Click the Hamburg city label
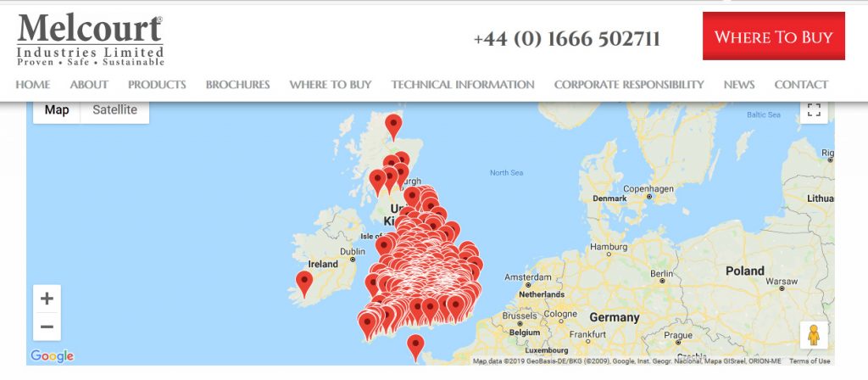868x380 pixels. click(609, 247)
